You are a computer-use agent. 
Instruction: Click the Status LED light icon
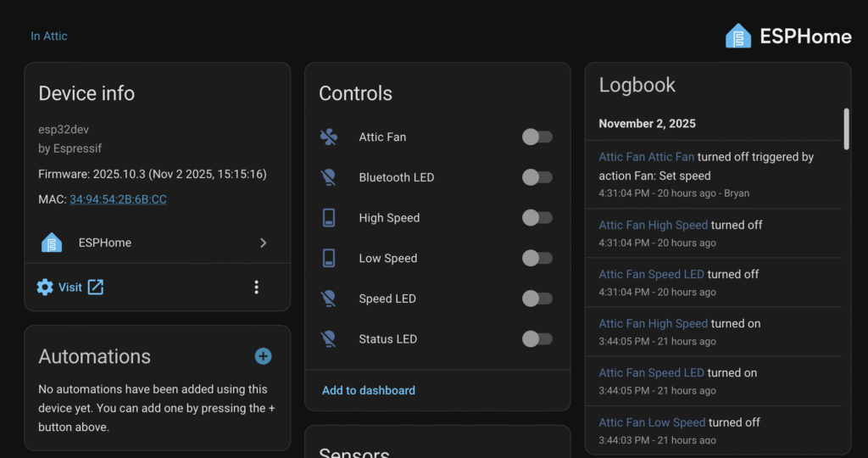tap(329, 339)
